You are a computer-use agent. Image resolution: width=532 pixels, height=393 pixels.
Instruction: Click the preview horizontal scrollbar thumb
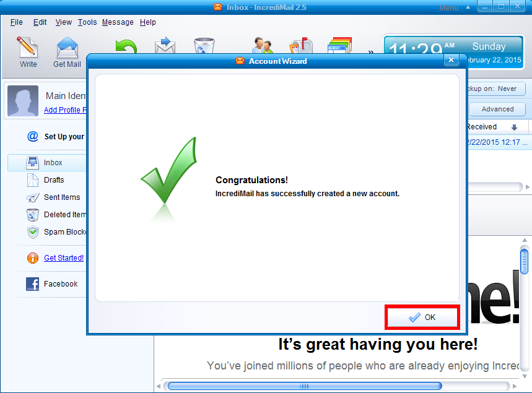point(305,386)
